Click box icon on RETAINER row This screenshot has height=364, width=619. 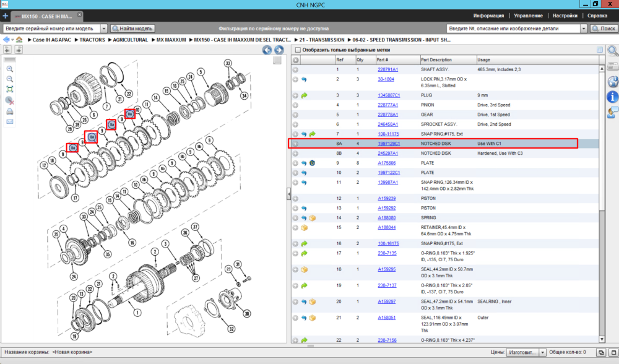coord(304,228)
